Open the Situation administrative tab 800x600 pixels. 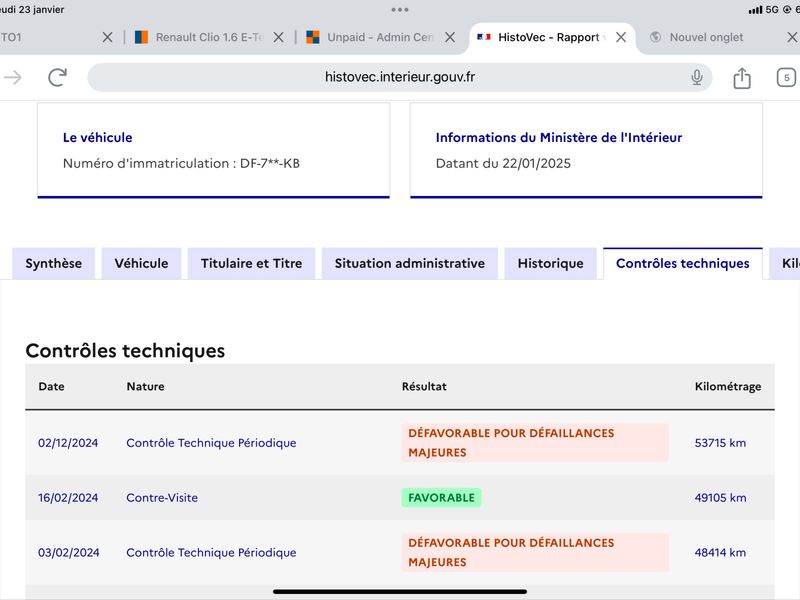pyautogui.click(x=410, y=263)
